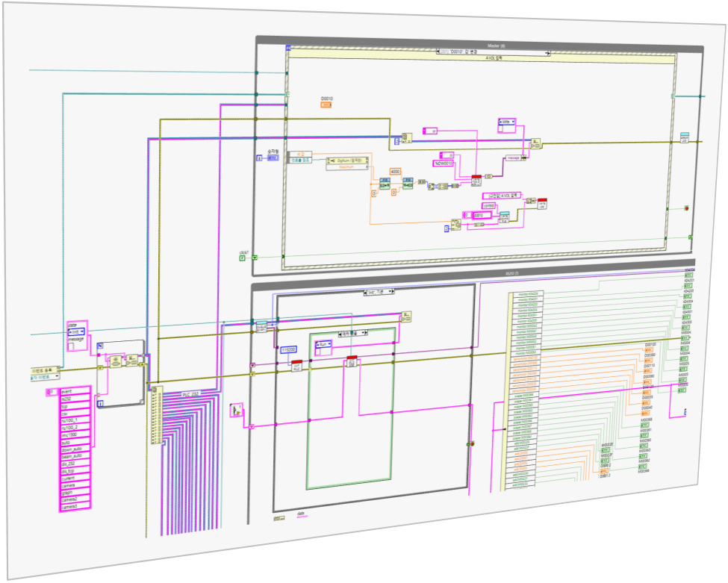Click the RS232 loop red stop terminal
The width and height of the screenshot is (728, 583).
[472, 444]
